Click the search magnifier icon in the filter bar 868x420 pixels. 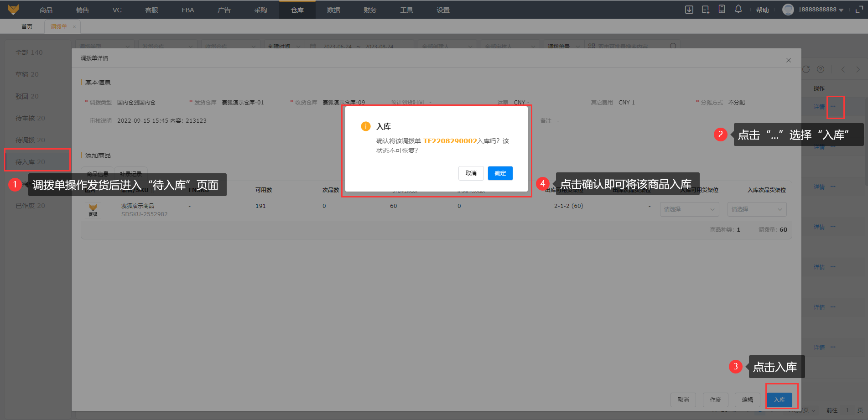(673, 46)
